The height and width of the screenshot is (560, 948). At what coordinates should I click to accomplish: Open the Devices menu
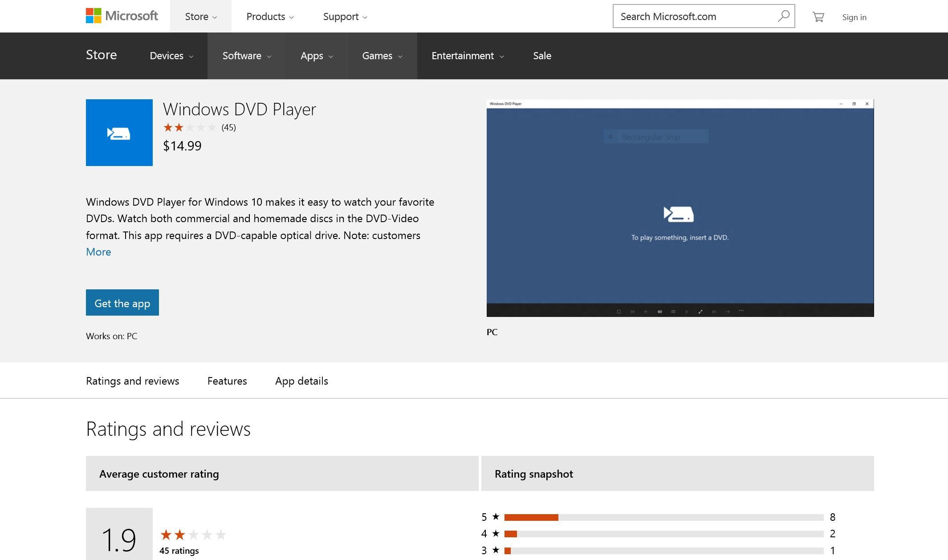171,56
